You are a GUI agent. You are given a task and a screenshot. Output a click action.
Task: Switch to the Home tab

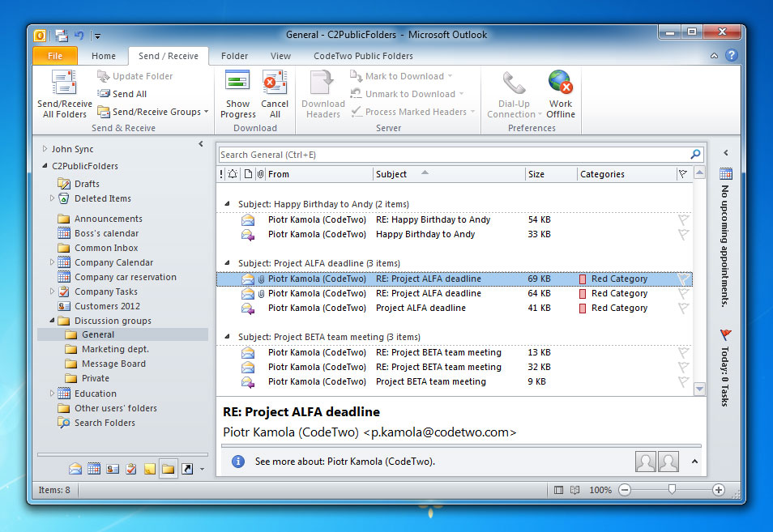point(104,56)
